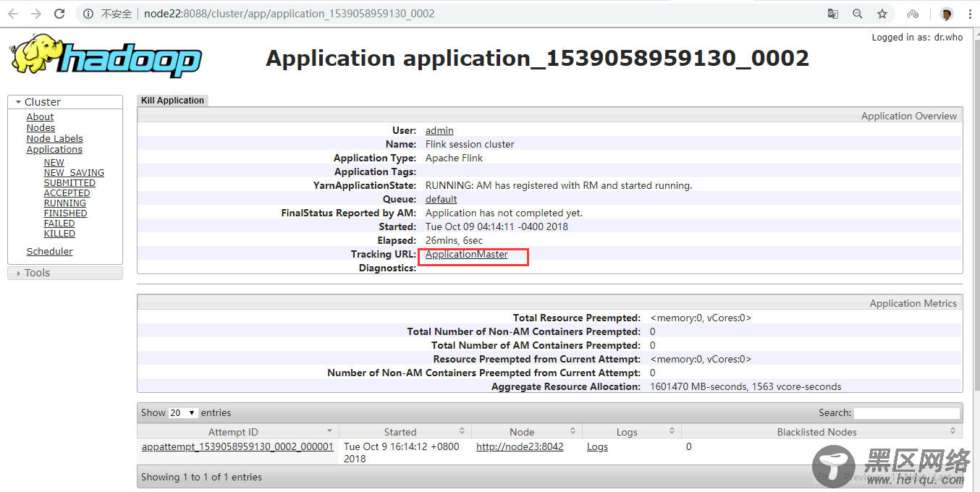
Task: Open the Show entries dropdown
Action: [183, 412]
